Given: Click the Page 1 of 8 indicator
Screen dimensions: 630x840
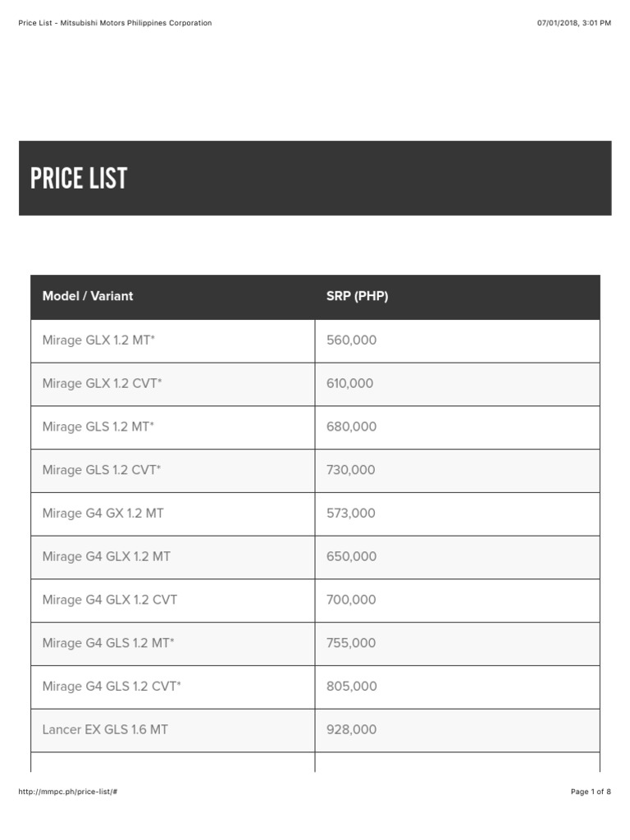Looking at the screenshot, I should (591, 792).
